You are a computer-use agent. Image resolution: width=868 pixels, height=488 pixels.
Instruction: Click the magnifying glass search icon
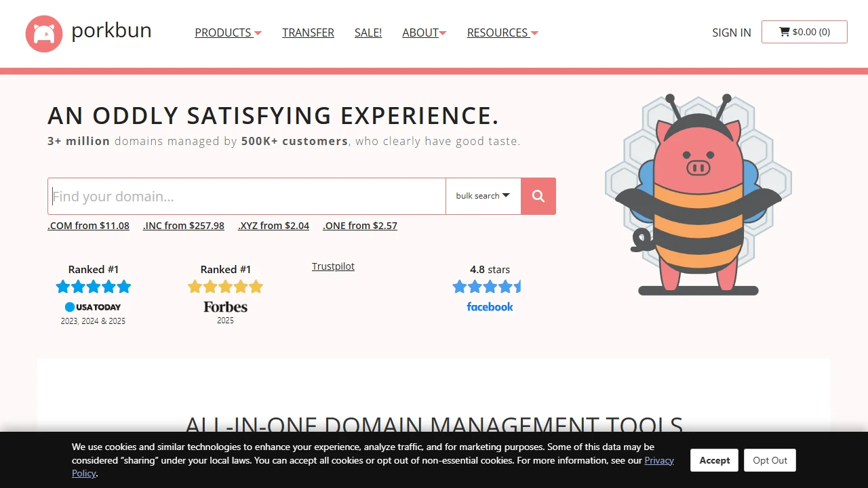point(538,196)
